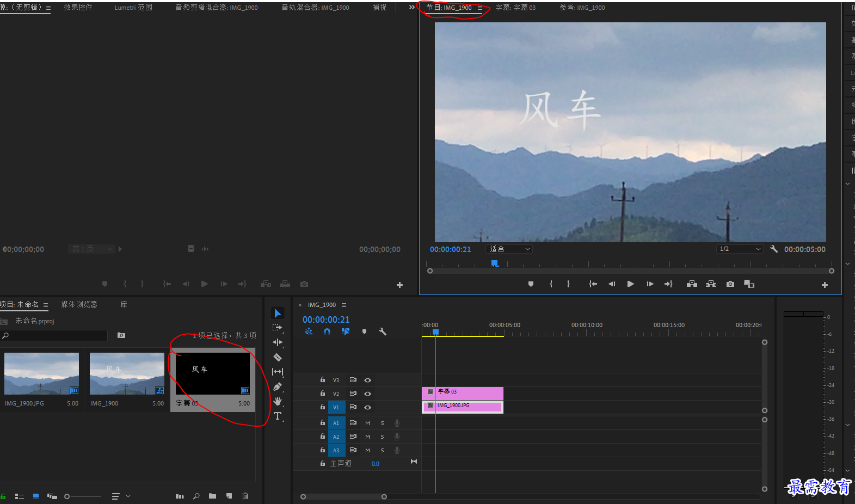Open 节目: IMG_1900 panel menu
Image resolution: width=855 pixels, height=504 pixels.
(x=479, y=8)
